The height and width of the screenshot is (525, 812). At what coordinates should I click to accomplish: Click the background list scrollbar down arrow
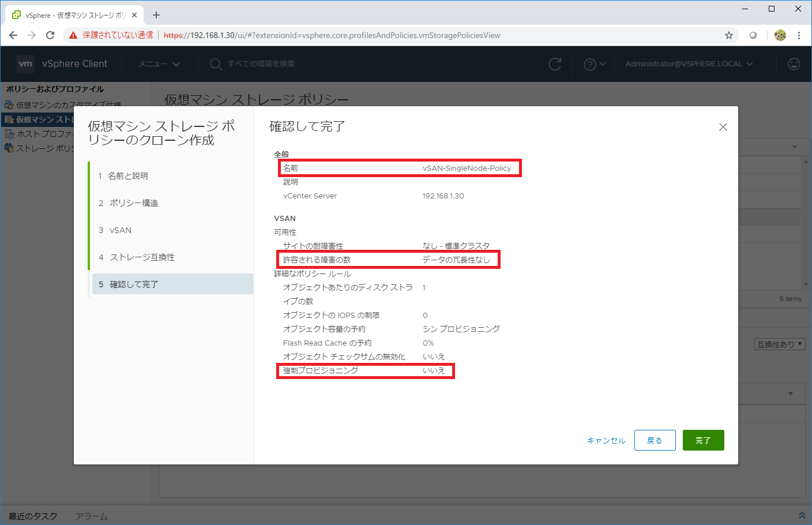[x=806, y=284]
